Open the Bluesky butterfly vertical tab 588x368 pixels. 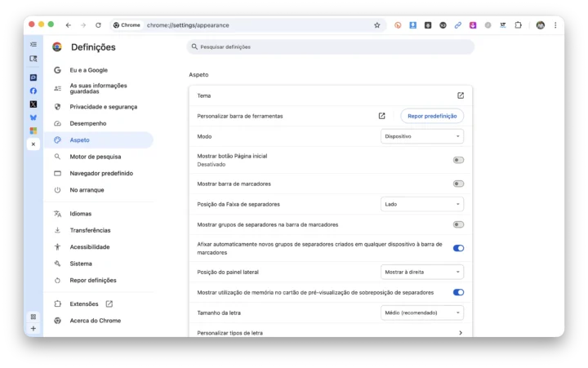[x=33, y=117]
